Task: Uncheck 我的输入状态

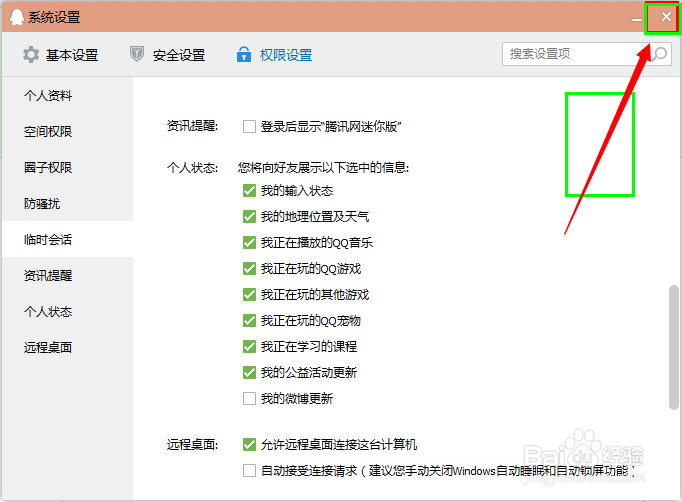Action: (249, 191)
